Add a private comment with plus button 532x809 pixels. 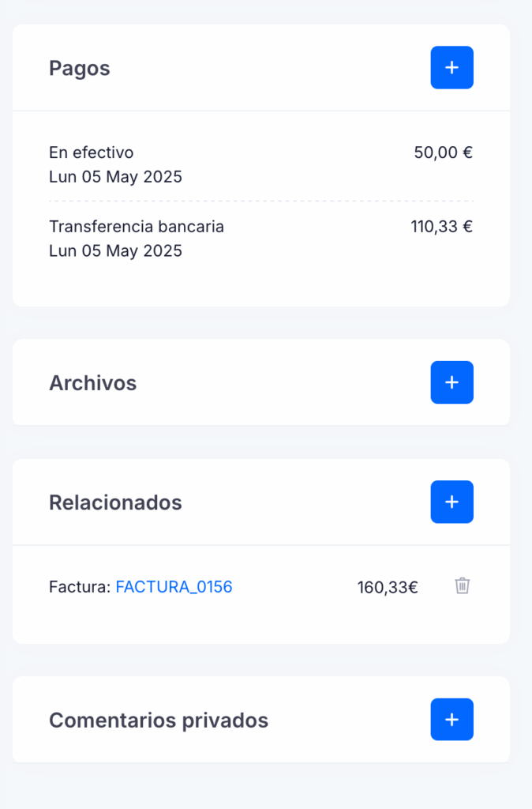tap(451, 720)
